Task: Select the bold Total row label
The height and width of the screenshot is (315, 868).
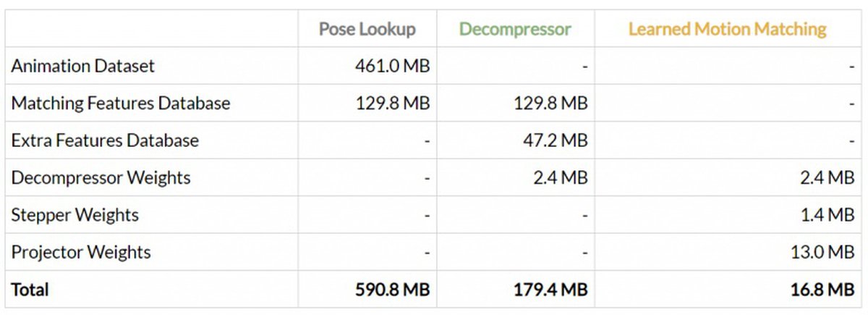Action: tap(30, 290)
